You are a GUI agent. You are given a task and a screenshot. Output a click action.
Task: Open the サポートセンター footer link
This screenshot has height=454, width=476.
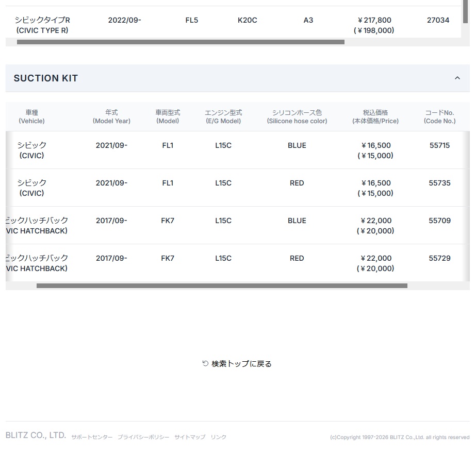[x=92, y=437]
